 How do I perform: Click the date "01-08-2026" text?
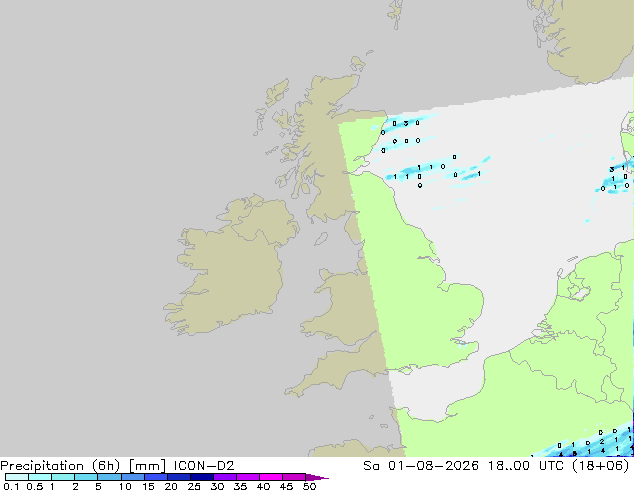point(433,466)
